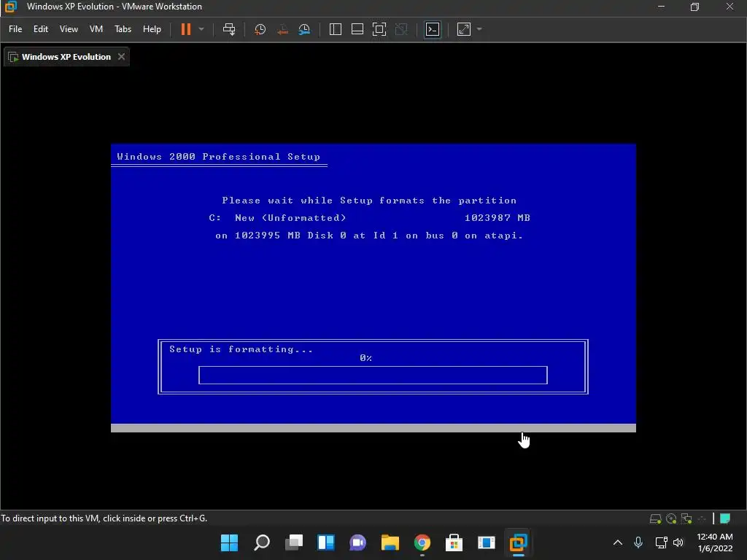Click the microphone tray icon
The height and width of the screenshot is (560, 747).
638,542
